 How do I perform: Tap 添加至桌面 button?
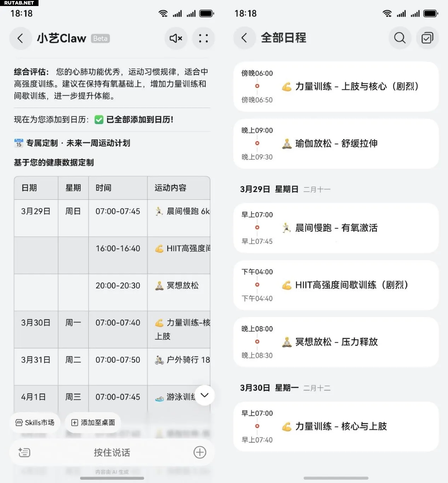93,423
